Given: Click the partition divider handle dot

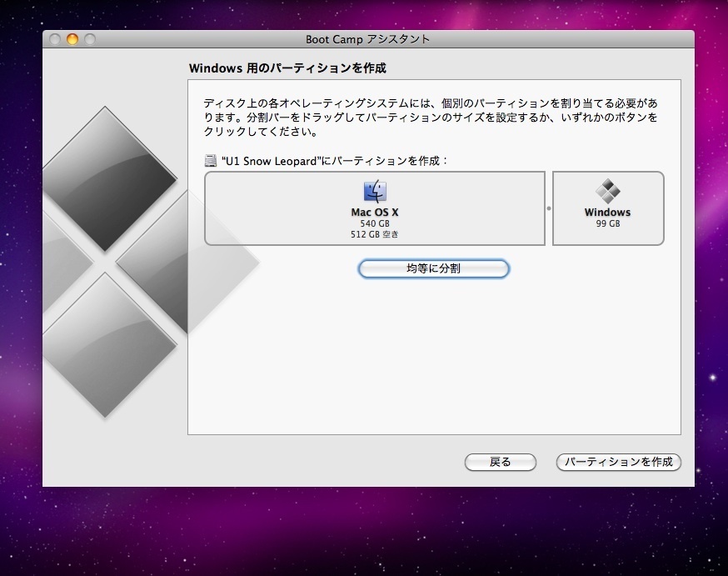Looking at the screenshot, I should coord(549,208).
